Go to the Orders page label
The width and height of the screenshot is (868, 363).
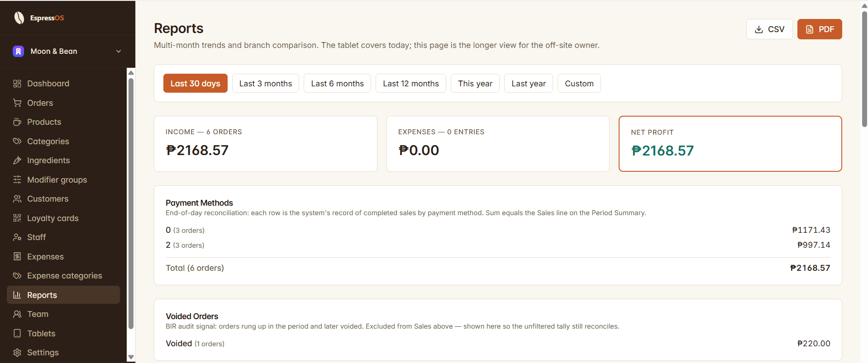point(40,103)
